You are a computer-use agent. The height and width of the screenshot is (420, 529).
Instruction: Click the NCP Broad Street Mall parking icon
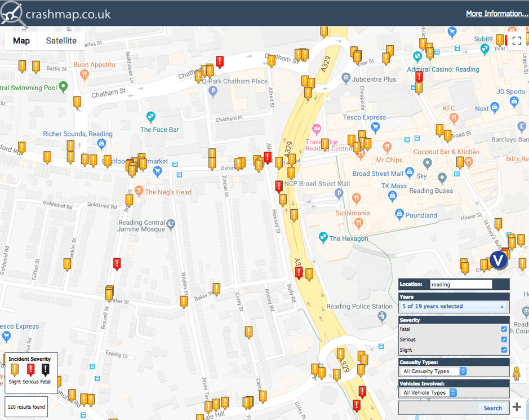[x=339, y=193]
